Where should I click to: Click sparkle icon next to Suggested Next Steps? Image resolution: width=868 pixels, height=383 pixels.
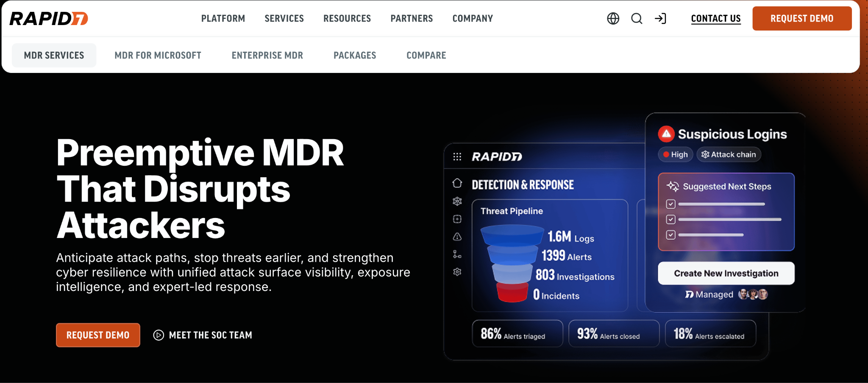pyautogui.click(x=673, y=186)
